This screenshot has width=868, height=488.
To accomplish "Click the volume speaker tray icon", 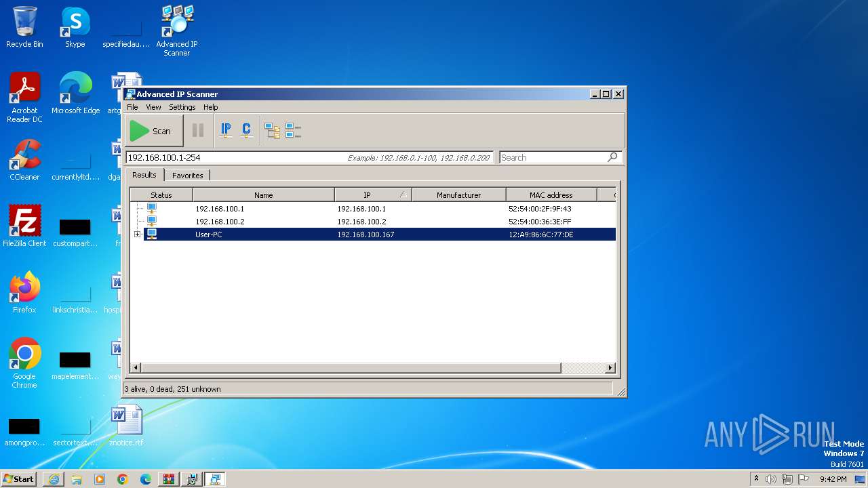I will (x=771, y=479).
